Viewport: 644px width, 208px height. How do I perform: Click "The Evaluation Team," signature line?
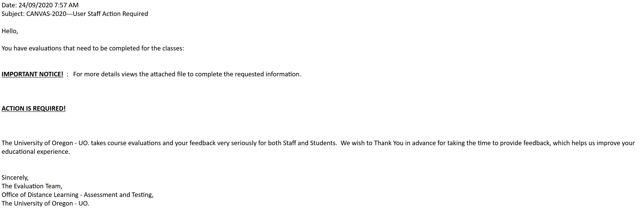pos(32,186)
